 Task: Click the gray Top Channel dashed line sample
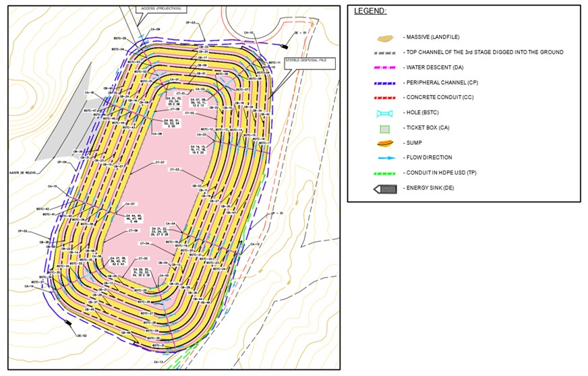pos(385,53)
